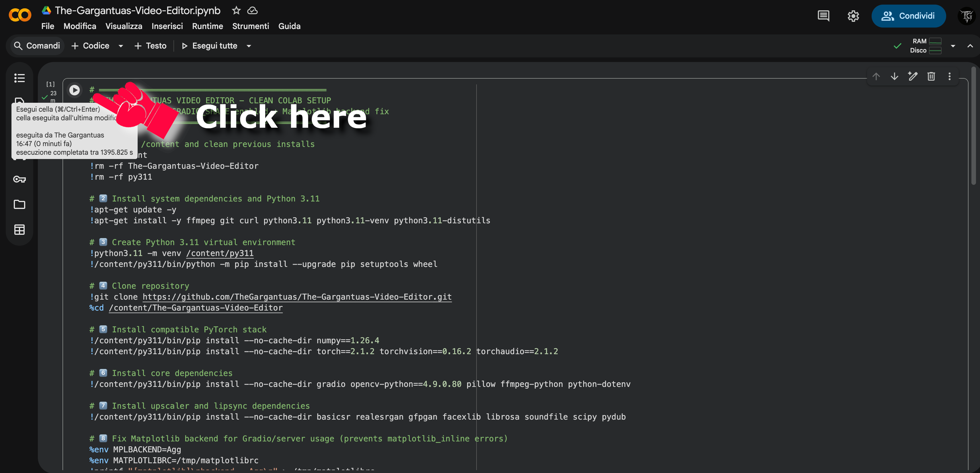Open the Strumenti menu

pyautogui.click(x=250, y=26)
